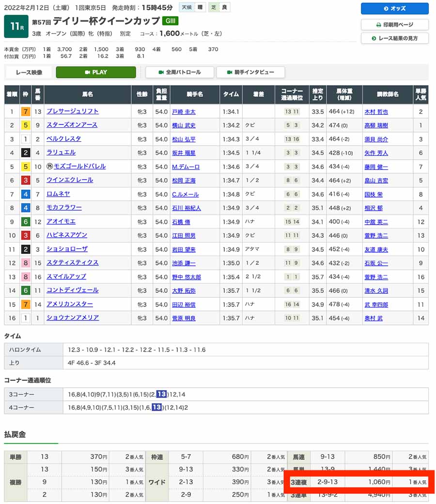This screenshot has width=436, height=504.
Task: Open trainer 須貝 尚介 link
Action: (376, 139)
